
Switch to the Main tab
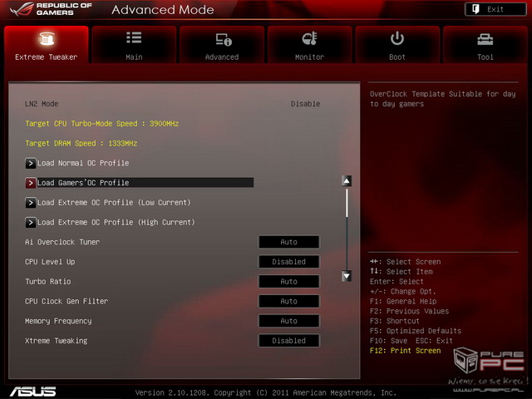point(134,45)
